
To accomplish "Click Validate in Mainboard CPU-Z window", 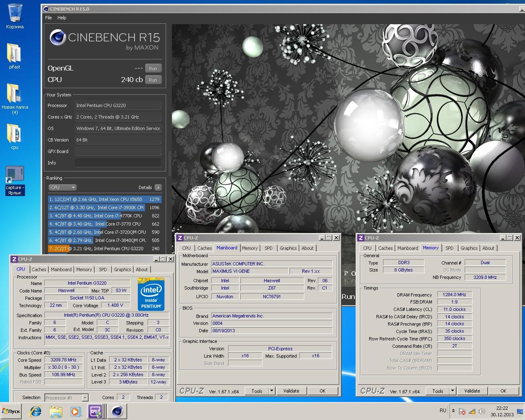I will tap(291, 391).
